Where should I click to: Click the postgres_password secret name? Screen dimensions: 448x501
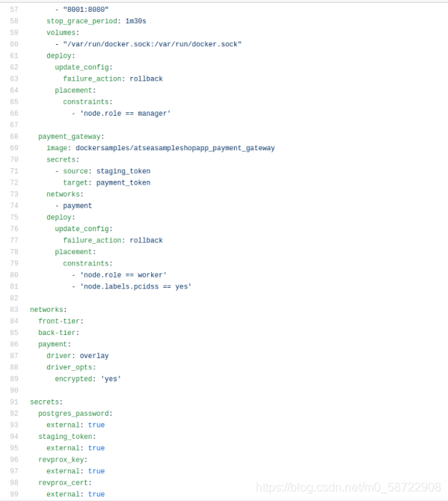(x=73, y=414)
